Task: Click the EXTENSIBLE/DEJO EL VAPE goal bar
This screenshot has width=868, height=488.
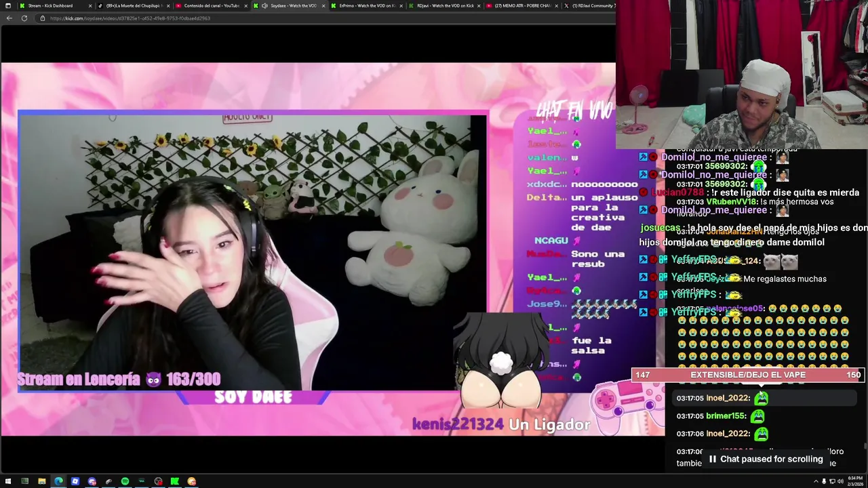Action: [x=748, y=375]
